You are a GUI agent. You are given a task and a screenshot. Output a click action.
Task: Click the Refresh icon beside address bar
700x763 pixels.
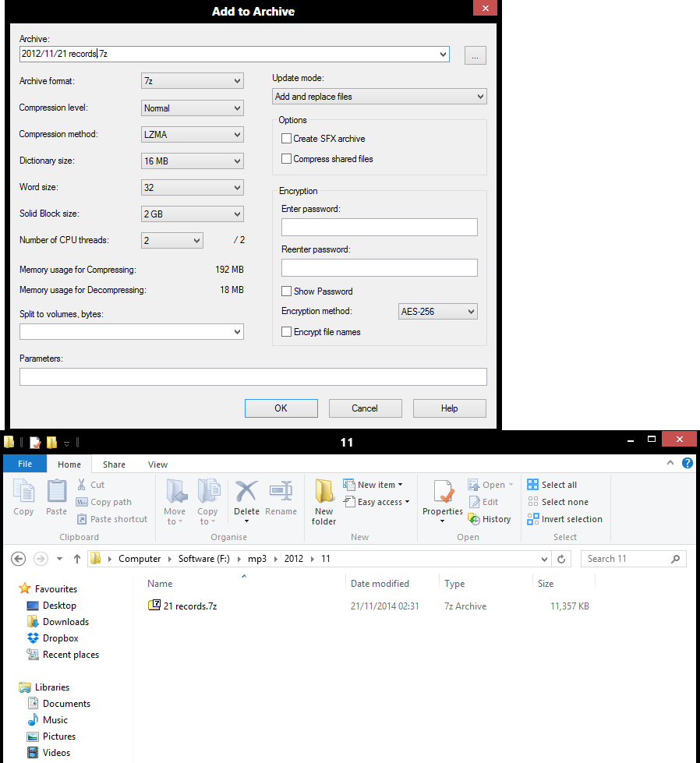click(562, 559)
